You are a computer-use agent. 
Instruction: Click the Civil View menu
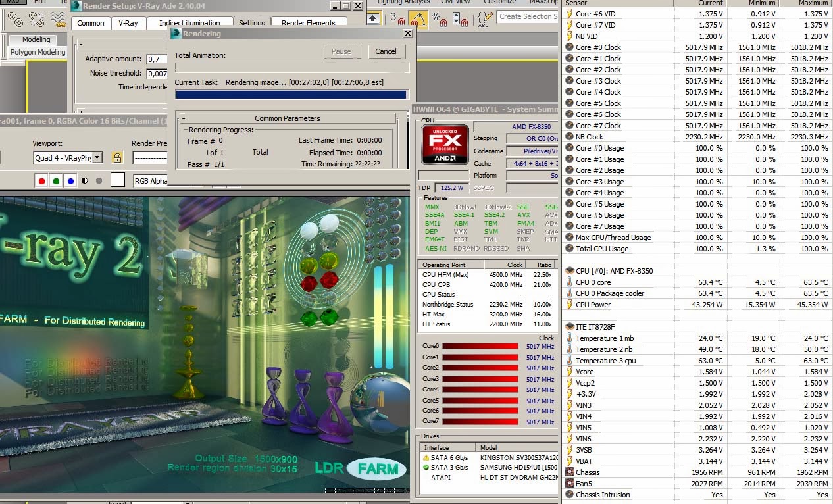point(455,2)
